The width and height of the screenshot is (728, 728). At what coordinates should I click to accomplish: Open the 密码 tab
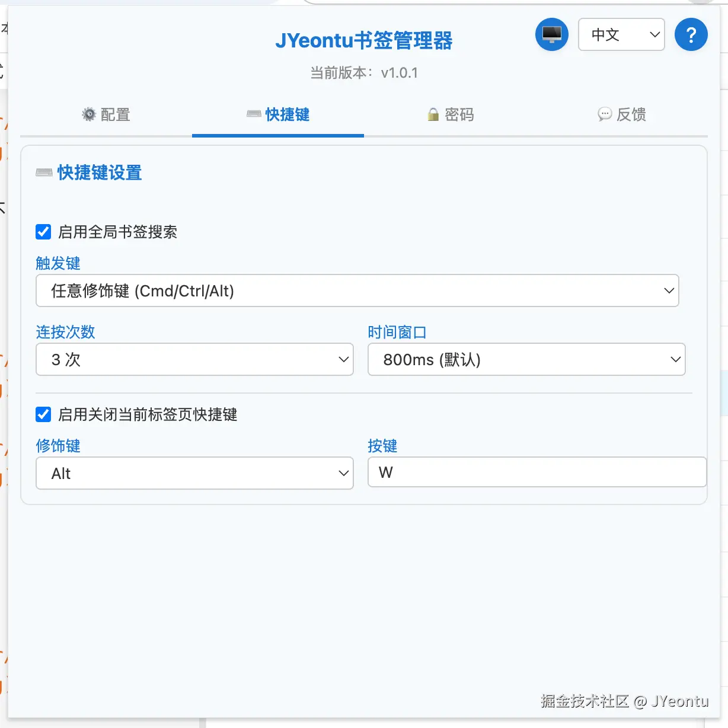tap(450, 114)
